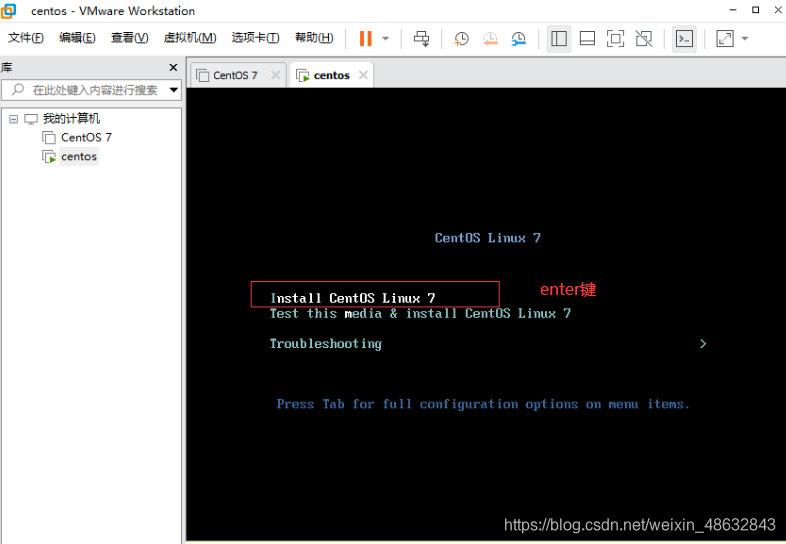Enter full screen mode
The height and width of the screenshot is (544, 786).
point(615,39)
